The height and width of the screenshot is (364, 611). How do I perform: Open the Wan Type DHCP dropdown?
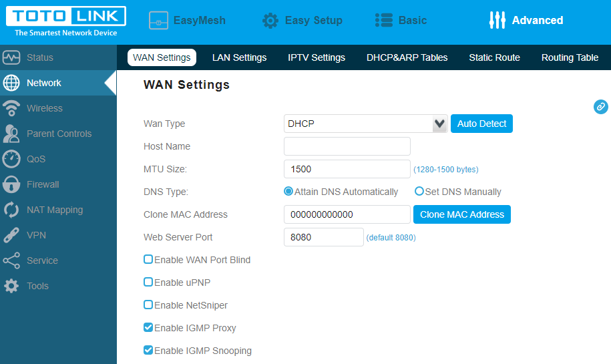365,124
